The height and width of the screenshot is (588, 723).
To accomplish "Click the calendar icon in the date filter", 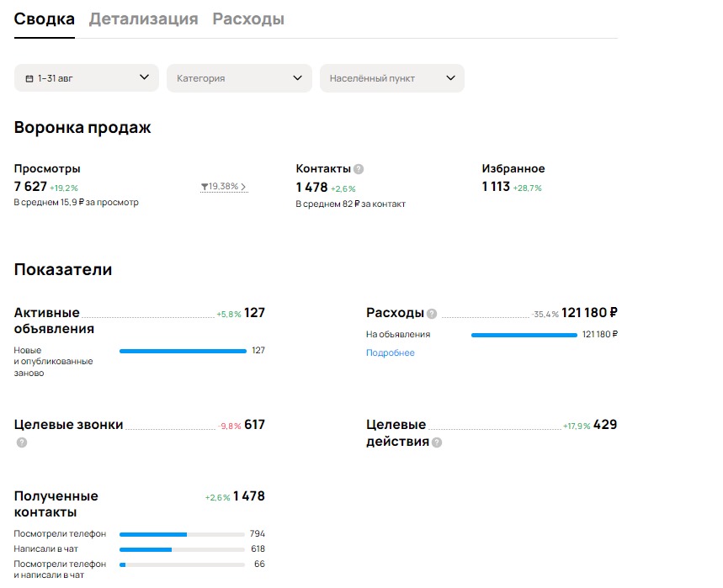I will point(29,78).
